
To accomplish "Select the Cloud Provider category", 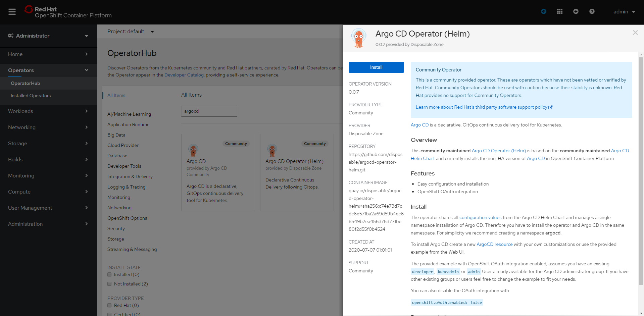I will click(123, 145).
